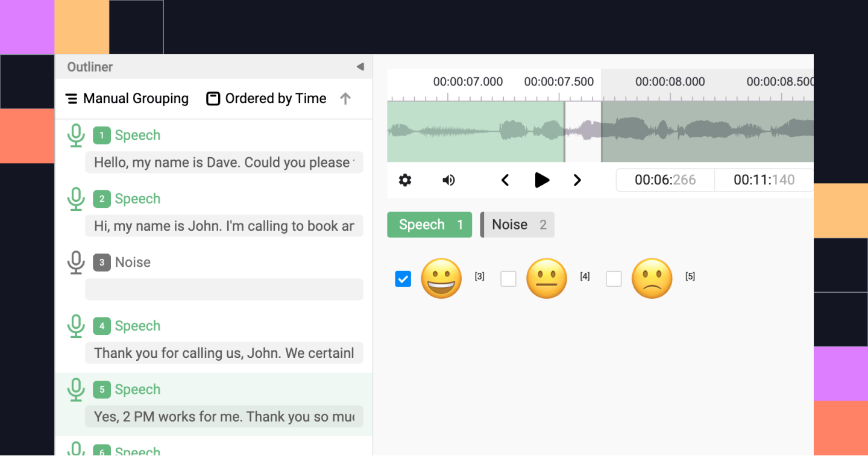Click the next region chevron in playback controls
Viewport: 868px width, 456px height.
[577, 180]
